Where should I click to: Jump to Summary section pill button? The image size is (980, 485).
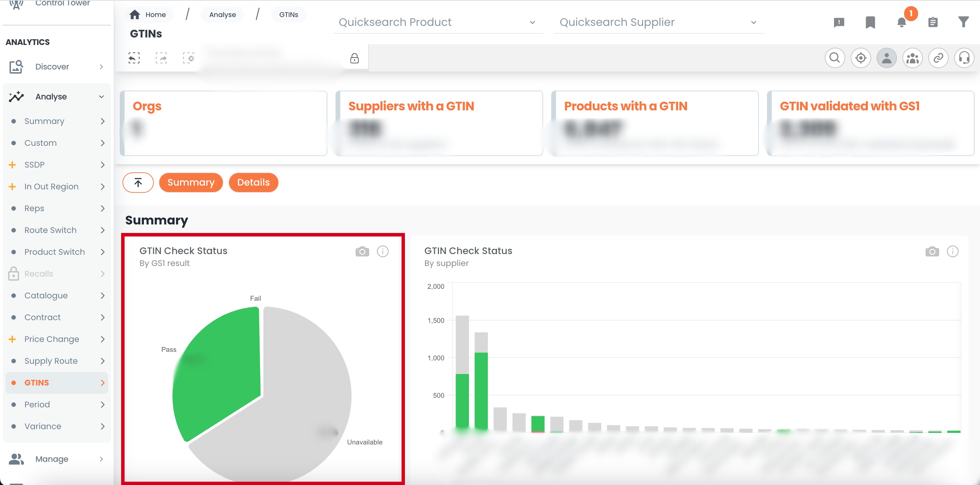pyautogui.click(x=191, y=182)
